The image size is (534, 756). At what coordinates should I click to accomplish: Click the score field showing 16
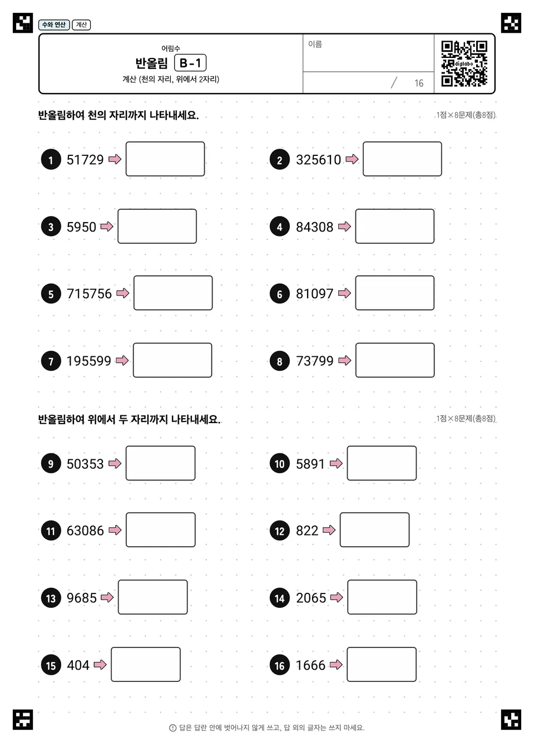pos(368,83)
